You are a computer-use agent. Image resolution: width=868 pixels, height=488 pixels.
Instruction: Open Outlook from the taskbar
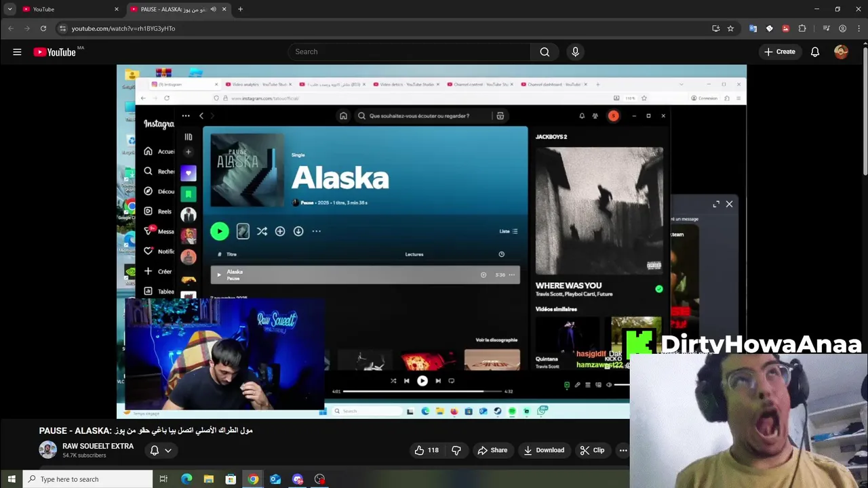pyautogui.click(x=275, y=479)
